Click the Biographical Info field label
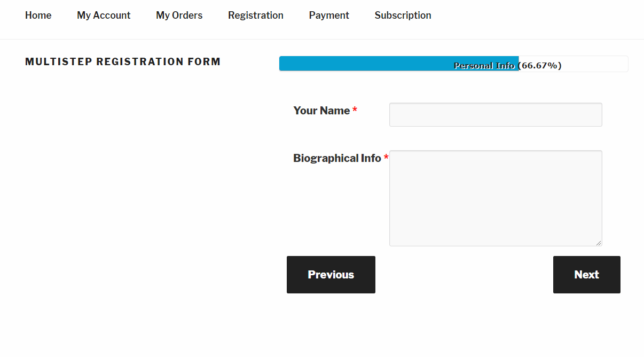The height and width of the screenshot is (357, 644). [337, 158]
